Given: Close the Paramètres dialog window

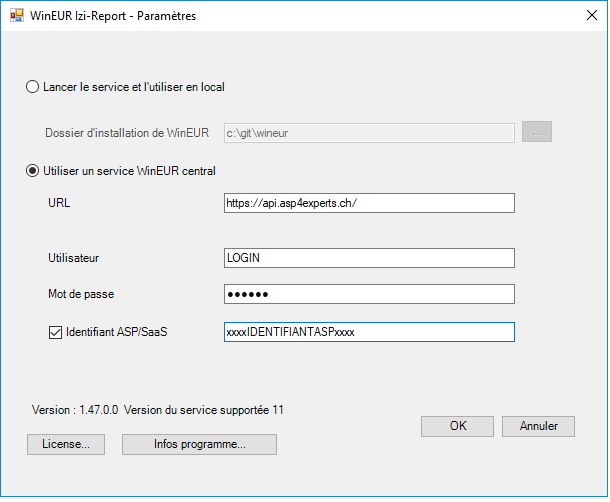Looking at the screenshot, I should coord(592,15).
